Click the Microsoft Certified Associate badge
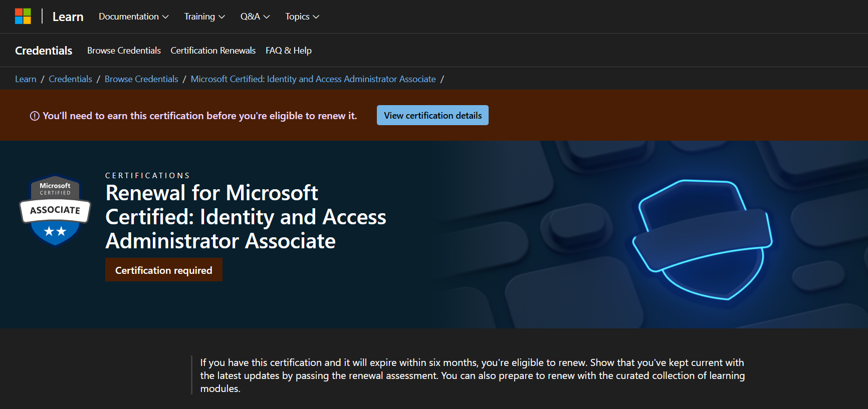 tap(55, 211)
